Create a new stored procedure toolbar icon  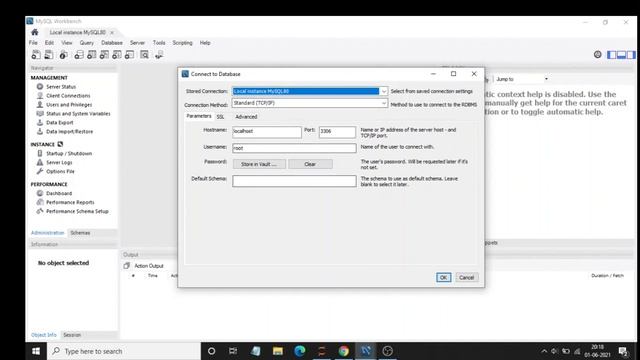tap(117, 55)
